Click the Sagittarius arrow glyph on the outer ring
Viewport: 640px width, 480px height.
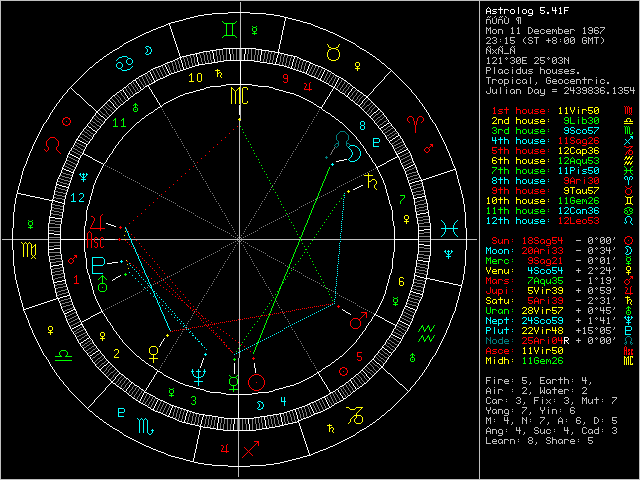[250, 449]
